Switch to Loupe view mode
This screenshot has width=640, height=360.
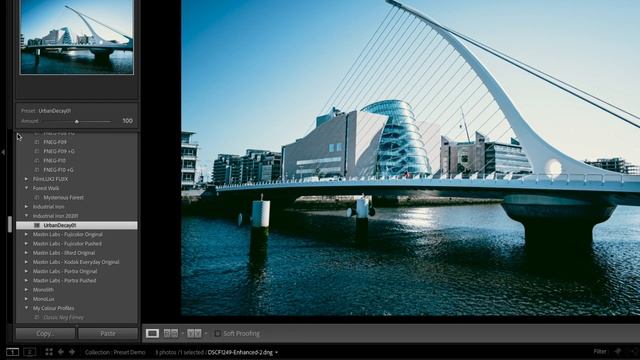point(152,333)
